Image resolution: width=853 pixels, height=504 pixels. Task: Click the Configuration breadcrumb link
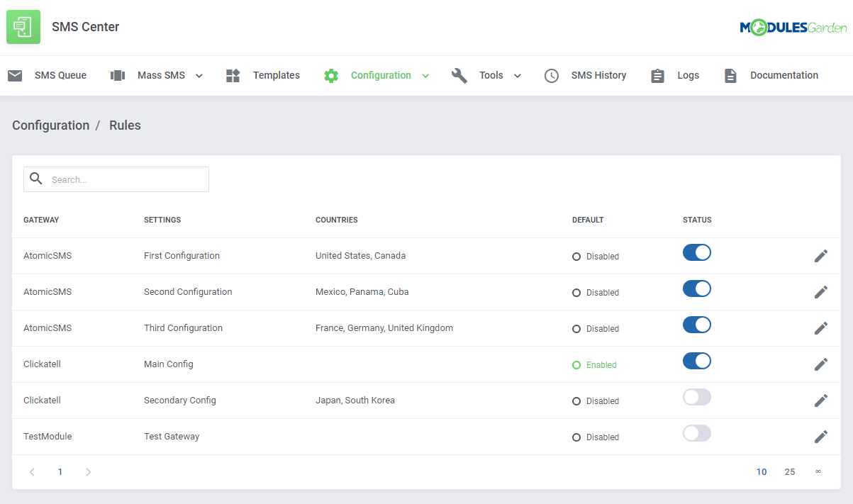(x=50, y=125)
